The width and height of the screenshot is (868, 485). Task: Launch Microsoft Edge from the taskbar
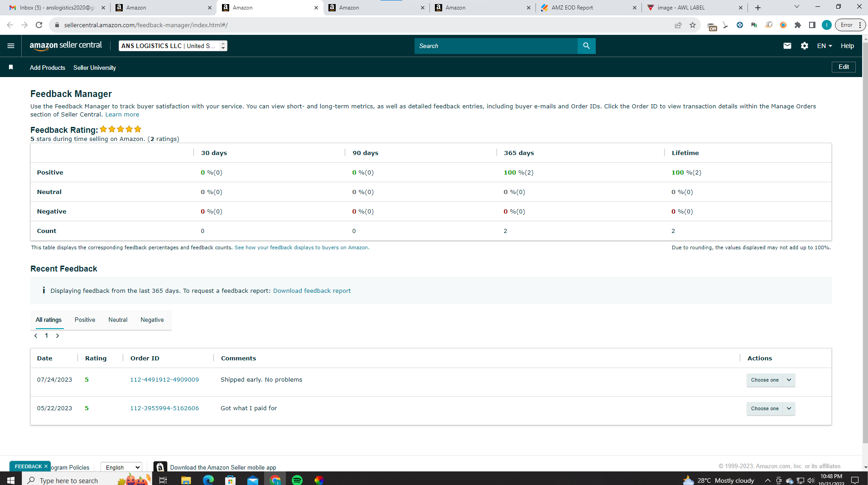(208, 480)
